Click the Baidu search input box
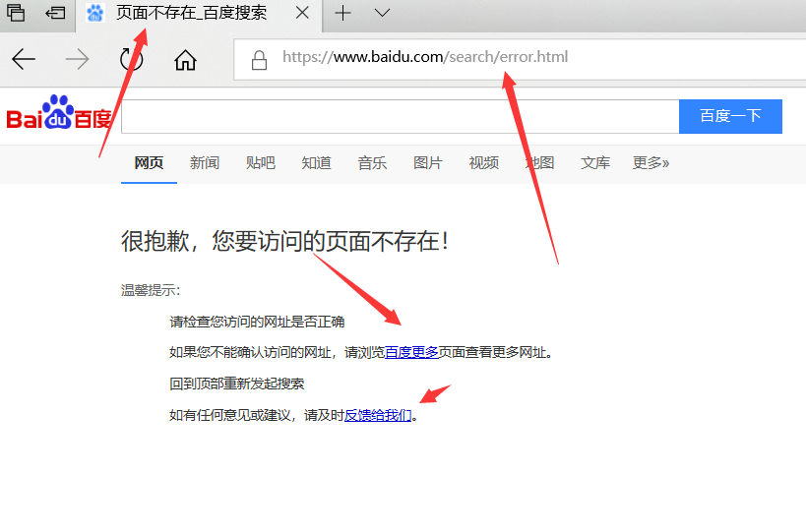The width and height of the screenshot is (806, 532). pos(399,116)
